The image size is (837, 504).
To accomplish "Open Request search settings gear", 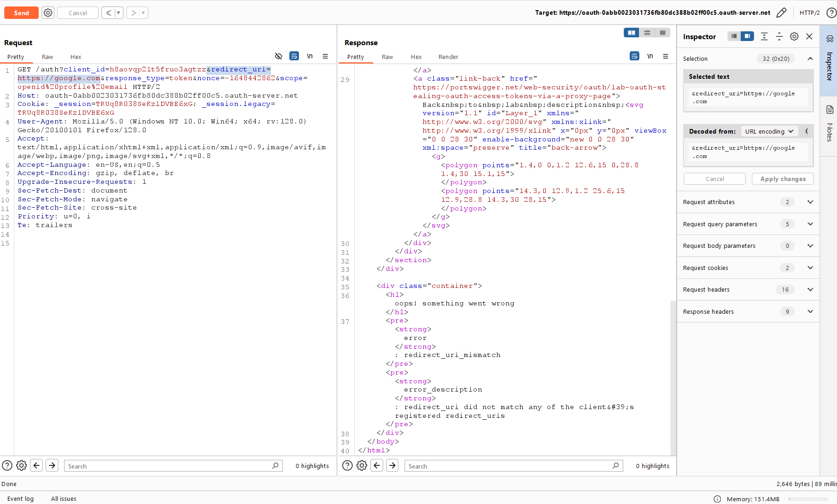I will [x=21, y=466].
